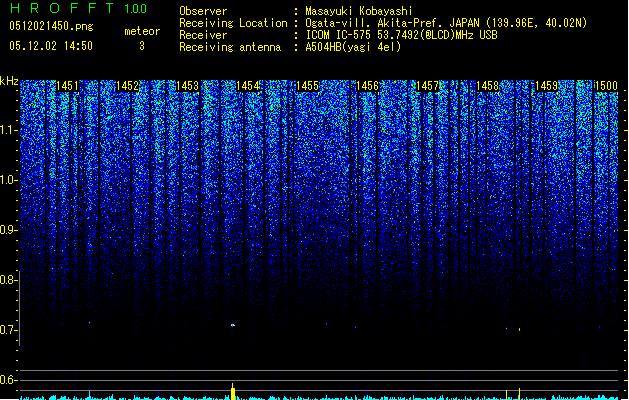Viewport: 629px width, 400px height.
Task: Select the 1.0 frequency axis label
Action: [x=9, y=180]
